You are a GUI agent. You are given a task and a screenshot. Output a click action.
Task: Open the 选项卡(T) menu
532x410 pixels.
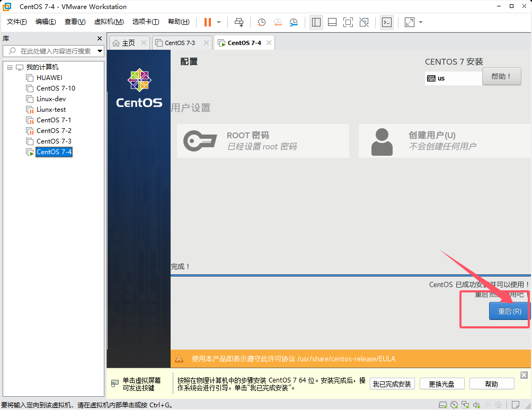tap(146, 22)
